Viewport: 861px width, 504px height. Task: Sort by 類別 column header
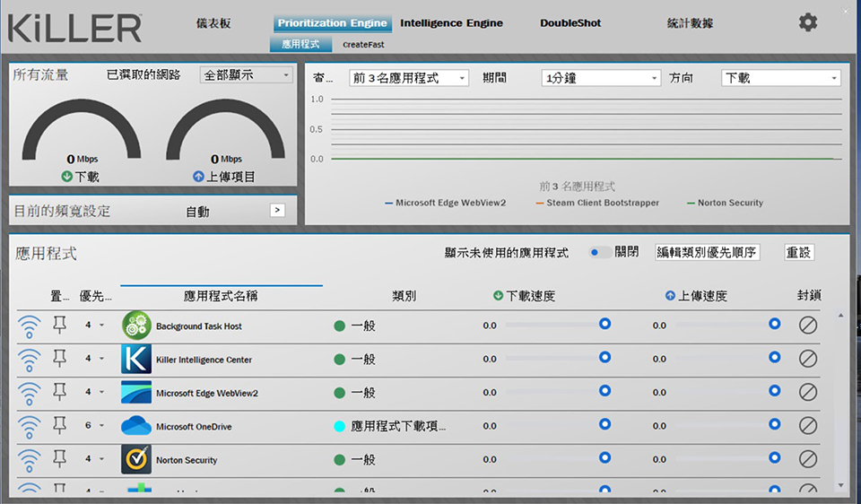coord(404,296)
